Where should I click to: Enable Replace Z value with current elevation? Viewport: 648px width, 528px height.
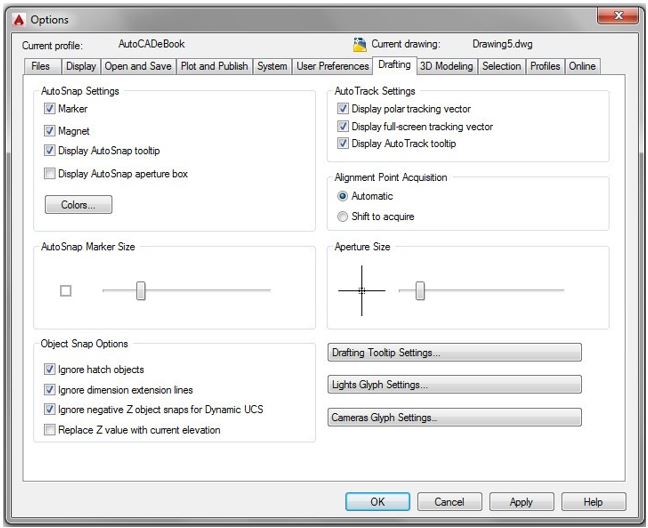point(50,430)
